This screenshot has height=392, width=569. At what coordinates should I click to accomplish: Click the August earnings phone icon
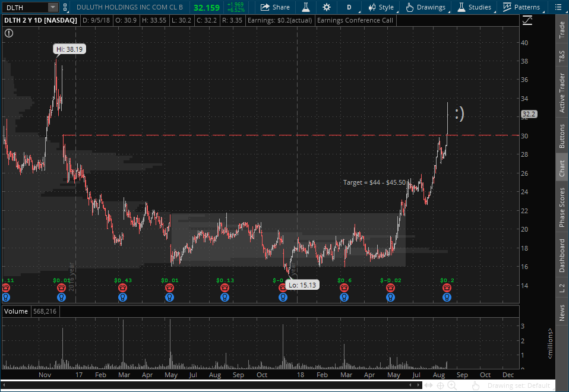pos(447,287)
